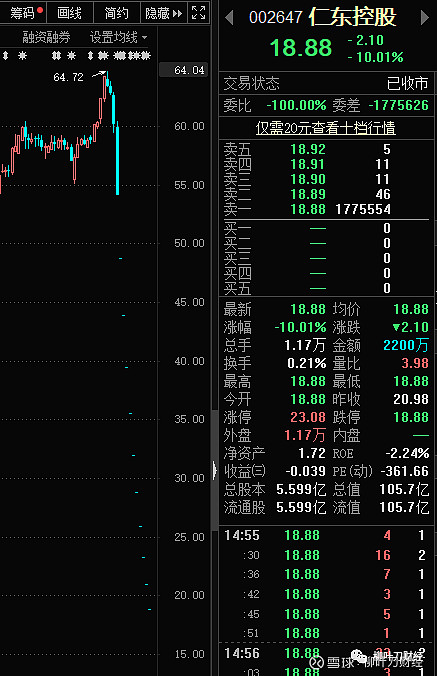Click the first up-down arrow event marker
Image resolution: width=437 pixels, height=676 pixels.
6,56
